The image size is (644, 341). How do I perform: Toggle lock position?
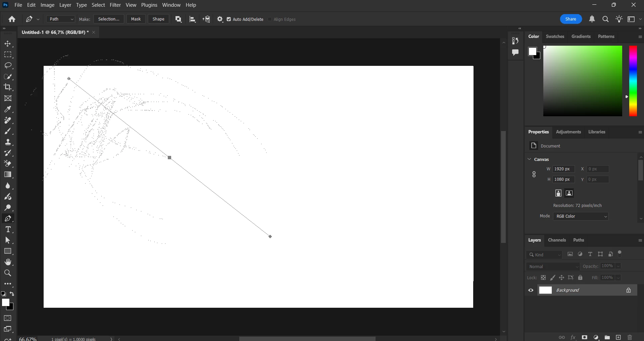[561, 278]
